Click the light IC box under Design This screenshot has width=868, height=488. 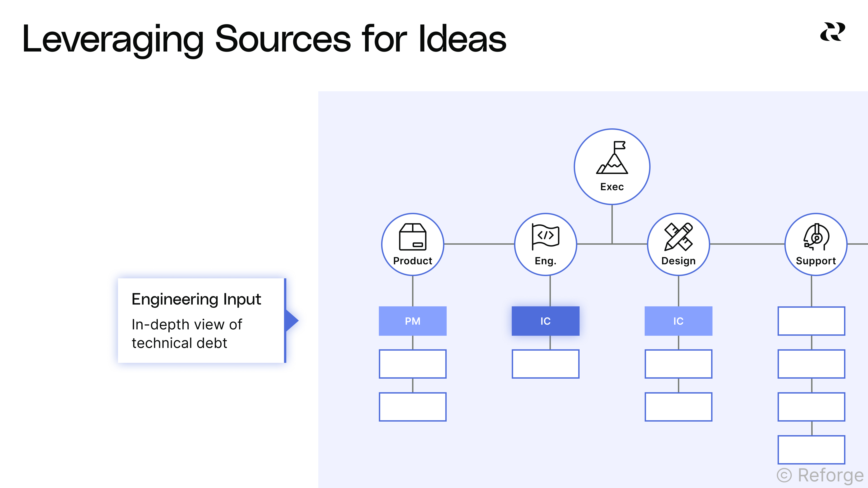[x=678, y=321]
